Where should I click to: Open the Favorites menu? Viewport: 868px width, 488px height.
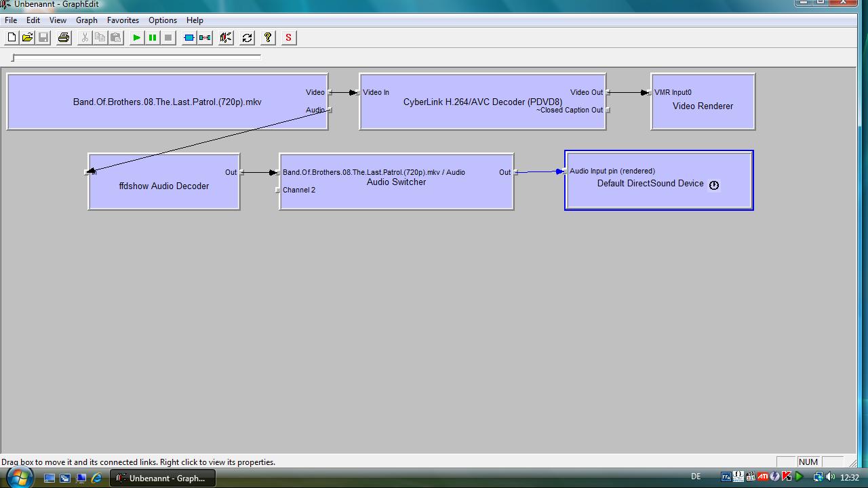pos(123,20)
